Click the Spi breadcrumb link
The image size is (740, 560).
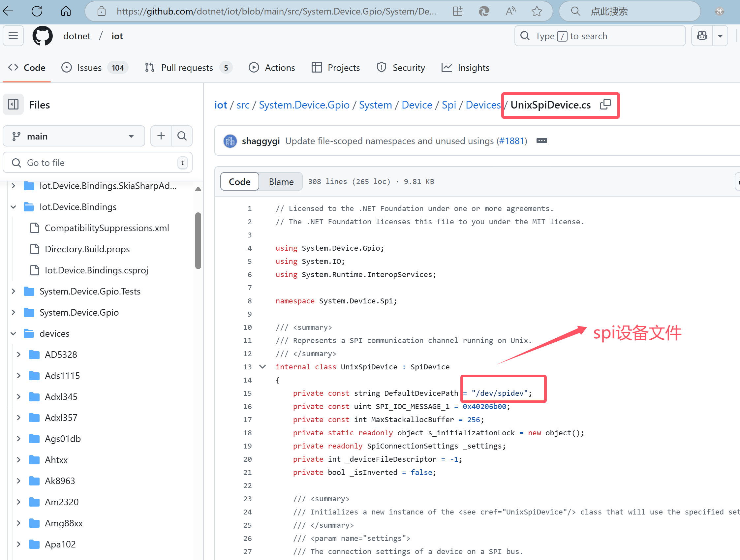coord(448,105)
